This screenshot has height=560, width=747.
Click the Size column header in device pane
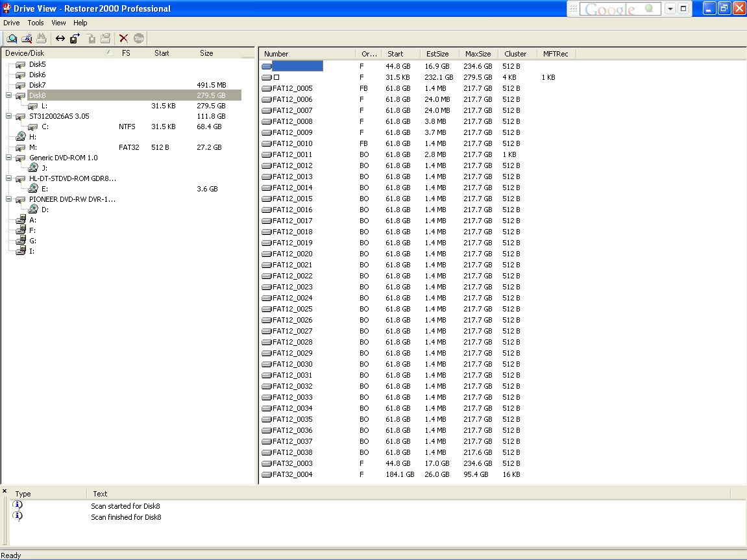pyautogui.click(x=206, y=53)
